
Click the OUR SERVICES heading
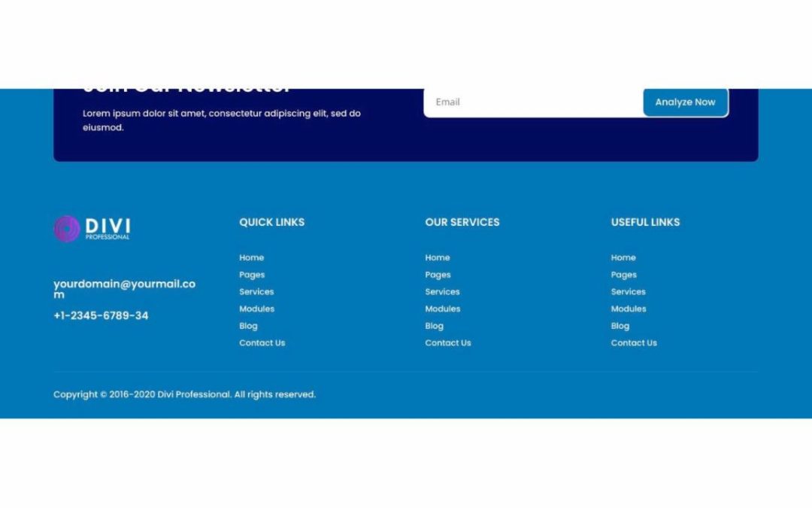click(462, 222)
